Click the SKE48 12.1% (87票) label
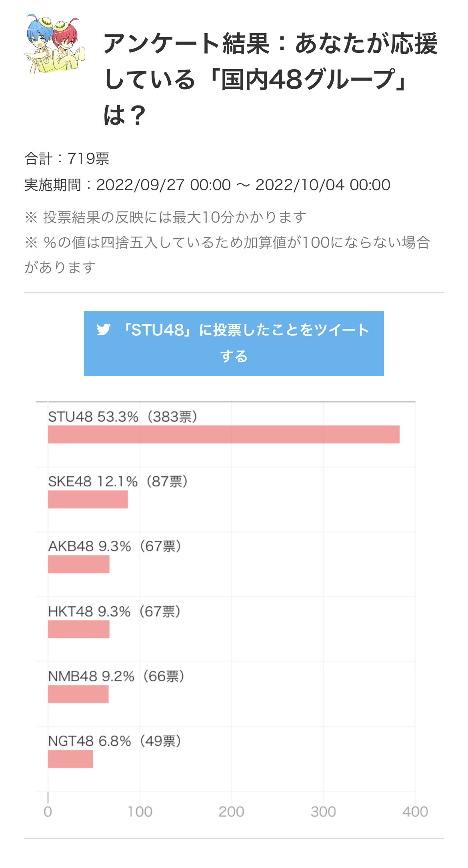 point(118,482)
